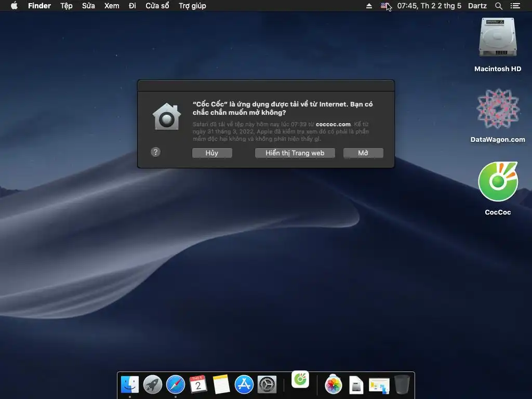This screenshot has width=532, height=399.
Task: Open the input source flag menu
Action: coord(384,6)
